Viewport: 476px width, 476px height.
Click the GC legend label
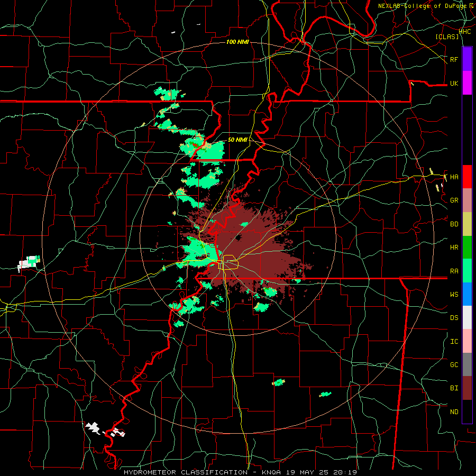(454, 364)
